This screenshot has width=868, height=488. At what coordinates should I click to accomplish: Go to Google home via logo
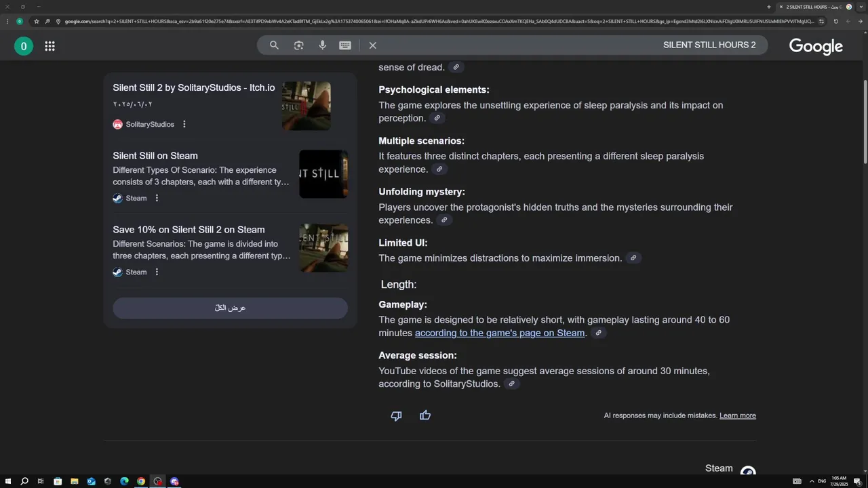click(816, 46)
